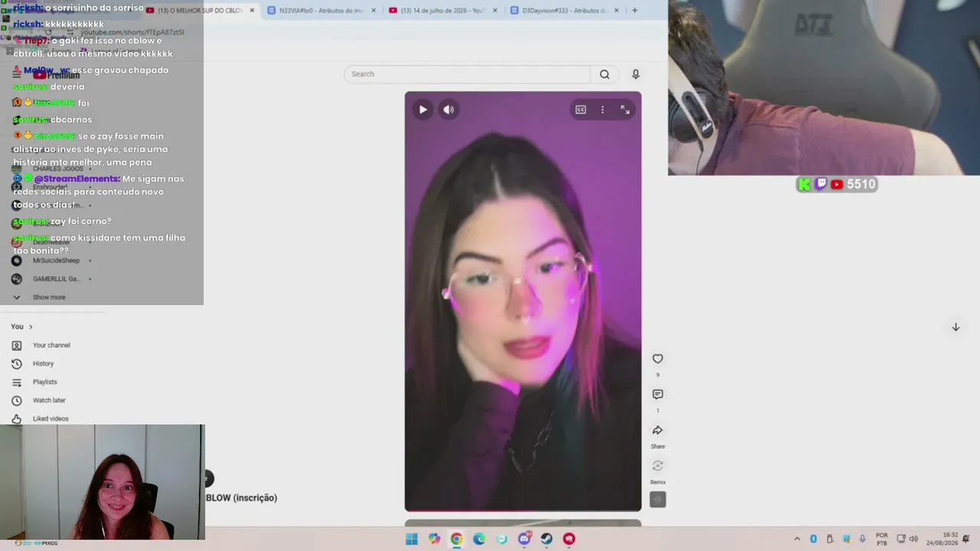Viewport: 980px width, 551px height.
Task: Close the N33VIA#br0 browser tab
Action: pyautogui.click(x=374, y=11)
